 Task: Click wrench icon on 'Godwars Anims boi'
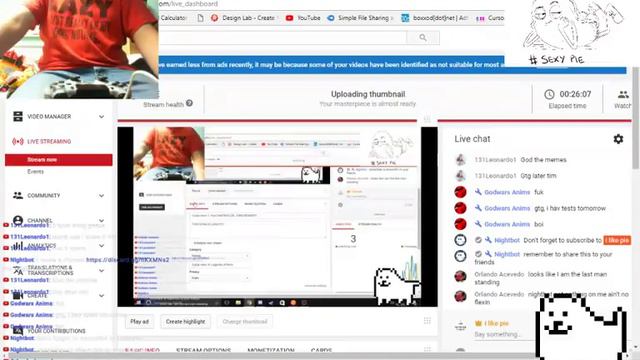tap(478, 224)
